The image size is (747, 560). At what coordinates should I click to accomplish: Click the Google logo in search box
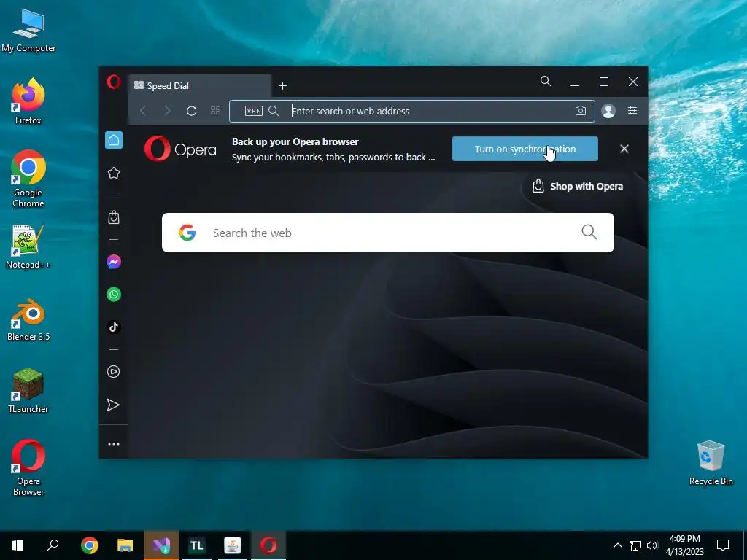pyautogui.click(x=187, y=233)
